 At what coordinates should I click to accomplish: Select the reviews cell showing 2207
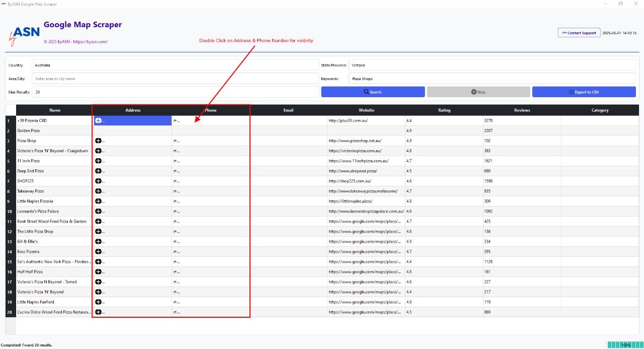[522, 131]
